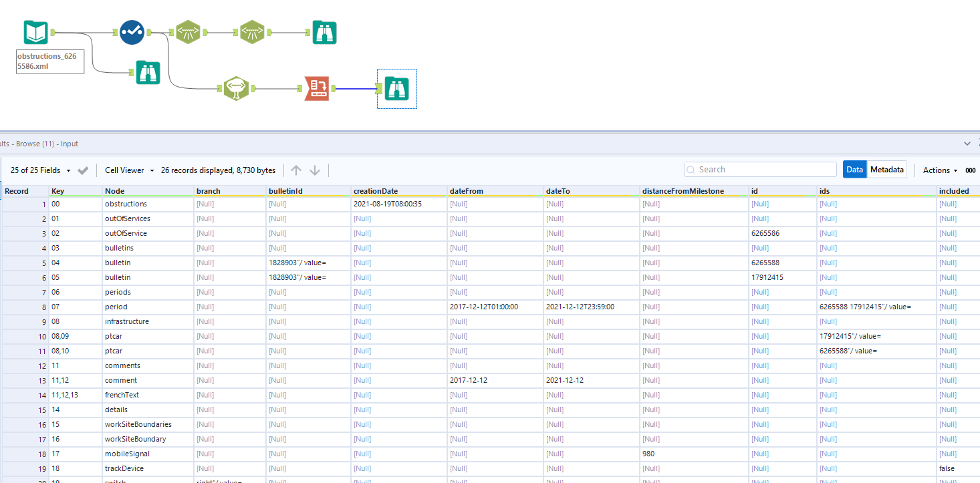The width and height of the screenshot is (980, 483).
Task: Click the down arrow to go to next record
Action: pos(314,170)
